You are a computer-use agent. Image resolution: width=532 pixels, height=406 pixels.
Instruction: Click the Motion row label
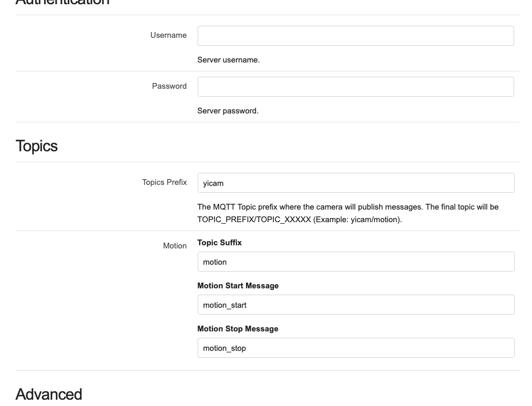point(175,246)
